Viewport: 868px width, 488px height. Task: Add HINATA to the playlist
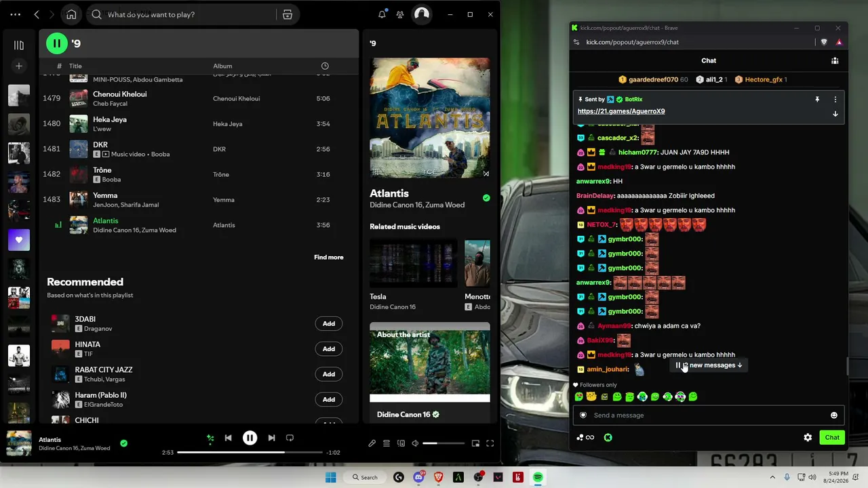(x=329, y=349)
